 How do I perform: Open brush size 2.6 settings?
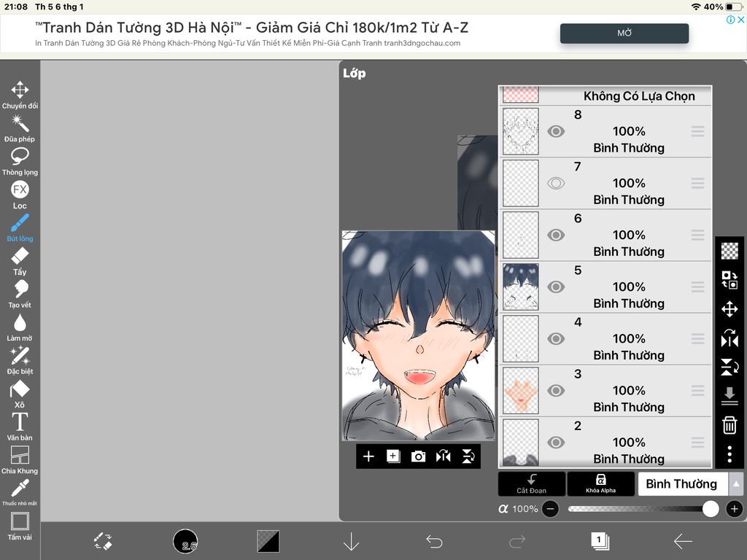pyautogui.click(x=185, y=542)
